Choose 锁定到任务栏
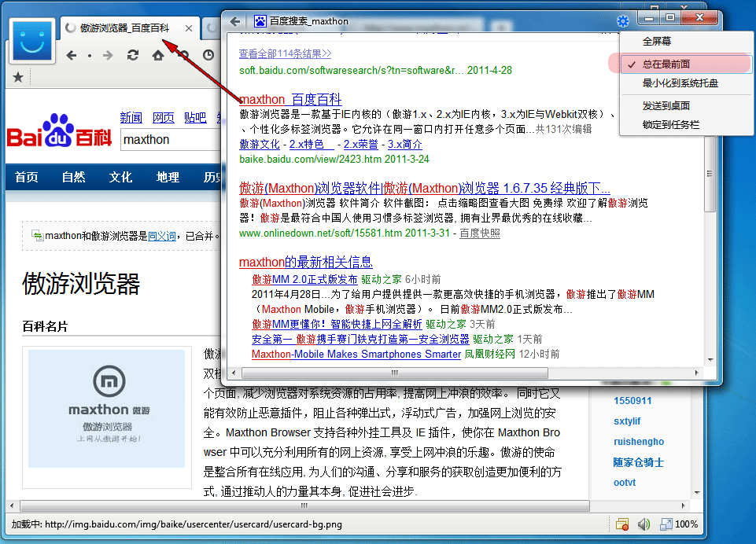 point(671,125)
